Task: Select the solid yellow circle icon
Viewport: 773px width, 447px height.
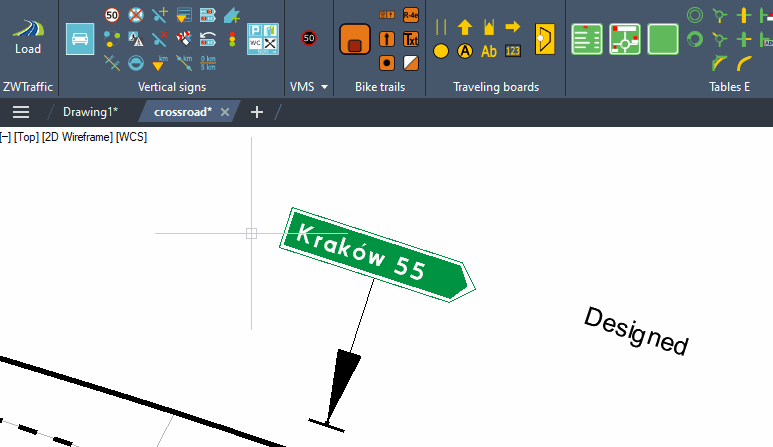Action: [x=441, y=51]
